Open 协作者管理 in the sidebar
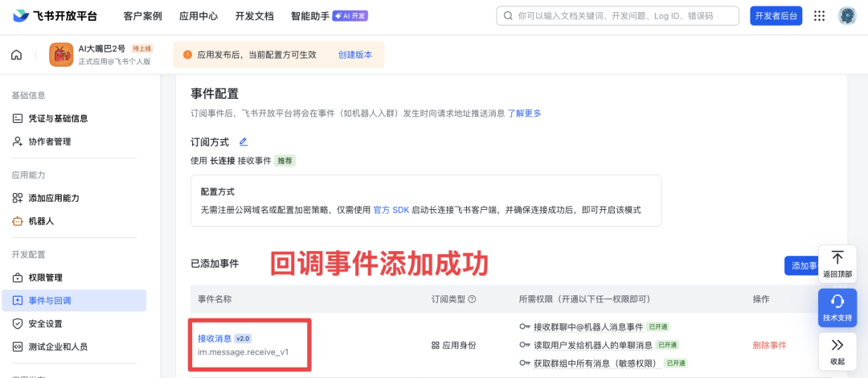 click(49, 142)
